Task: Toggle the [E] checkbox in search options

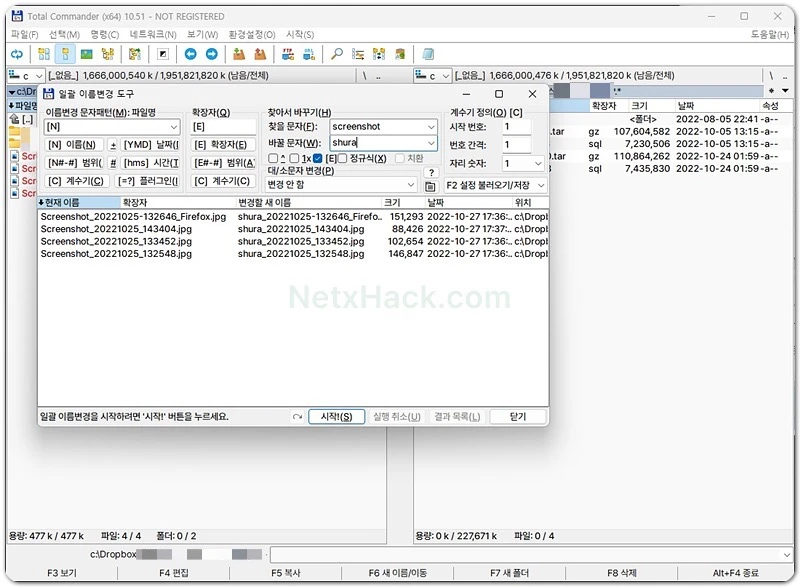Action: click(x=318, y=159)
